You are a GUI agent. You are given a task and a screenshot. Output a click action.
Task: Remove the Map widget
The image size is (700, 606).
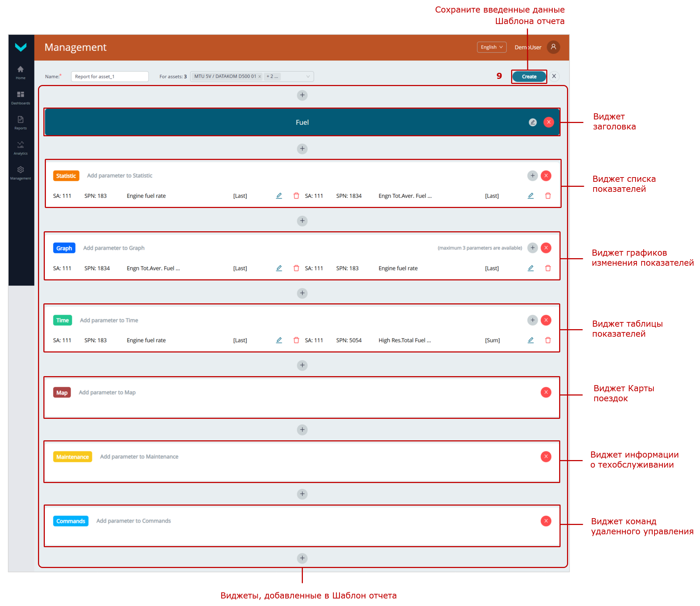[546, 392]
